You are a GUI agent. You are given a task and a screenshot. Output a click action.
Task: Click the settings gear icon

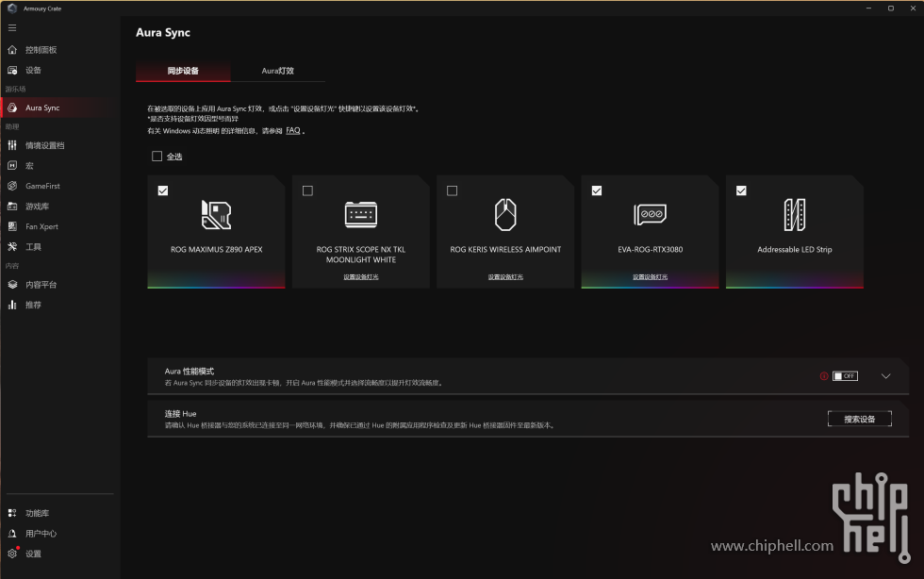click(12, 554)
